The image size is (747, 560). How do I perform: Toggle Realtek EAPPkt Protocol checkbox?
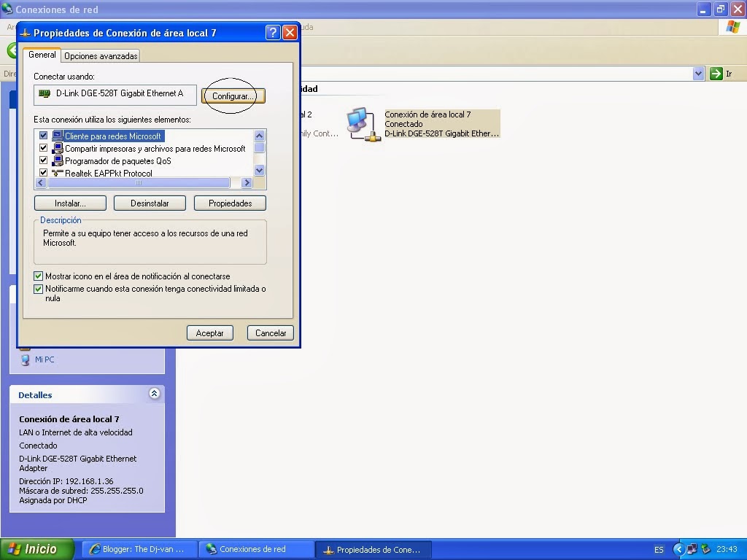(x=43, y=172)
